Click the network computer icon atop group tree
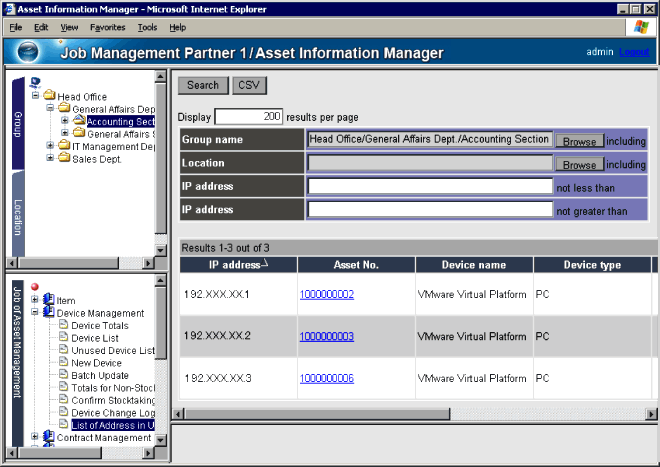 (35, 83)
